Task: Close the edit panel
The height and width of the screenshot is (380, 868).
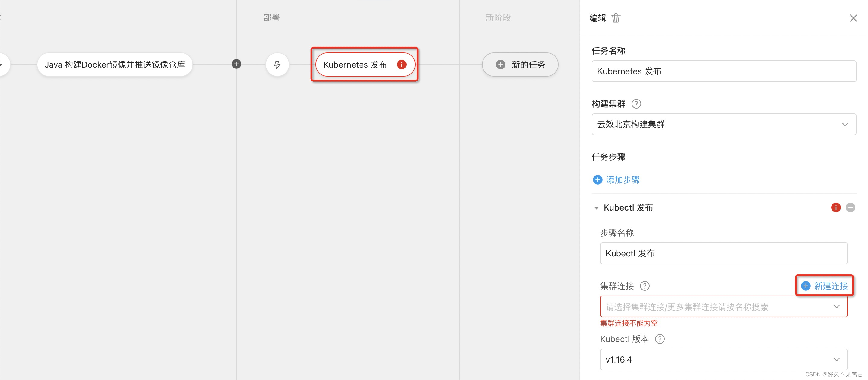Action: pyautogui.click(x=853, y=18)
